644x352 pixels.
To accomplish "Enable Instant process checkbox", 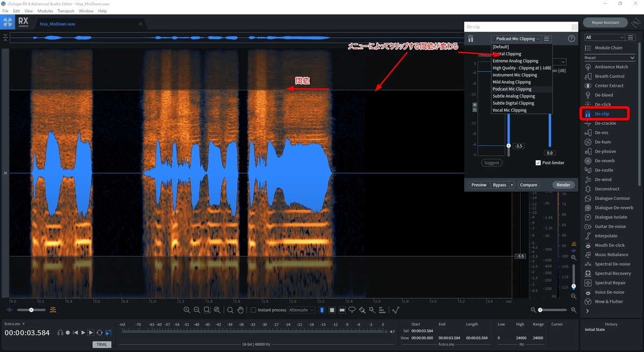I will (x=254, y=310).
